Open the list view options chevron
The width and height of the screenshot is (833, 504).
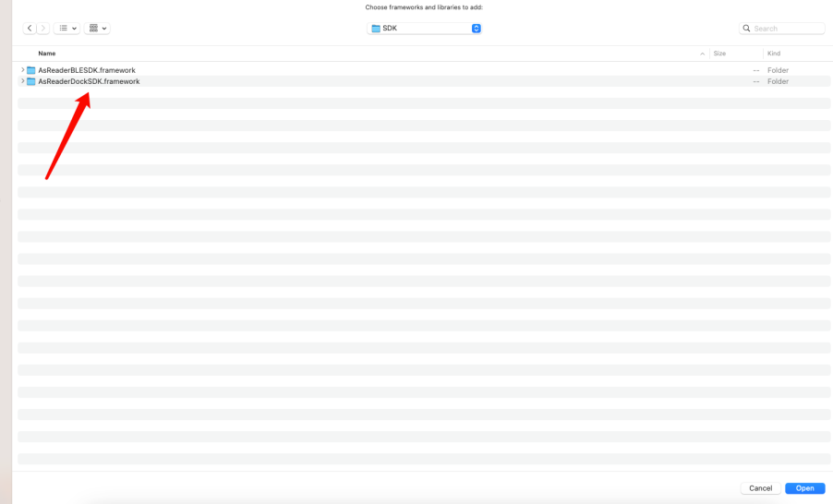pos(74,29)
